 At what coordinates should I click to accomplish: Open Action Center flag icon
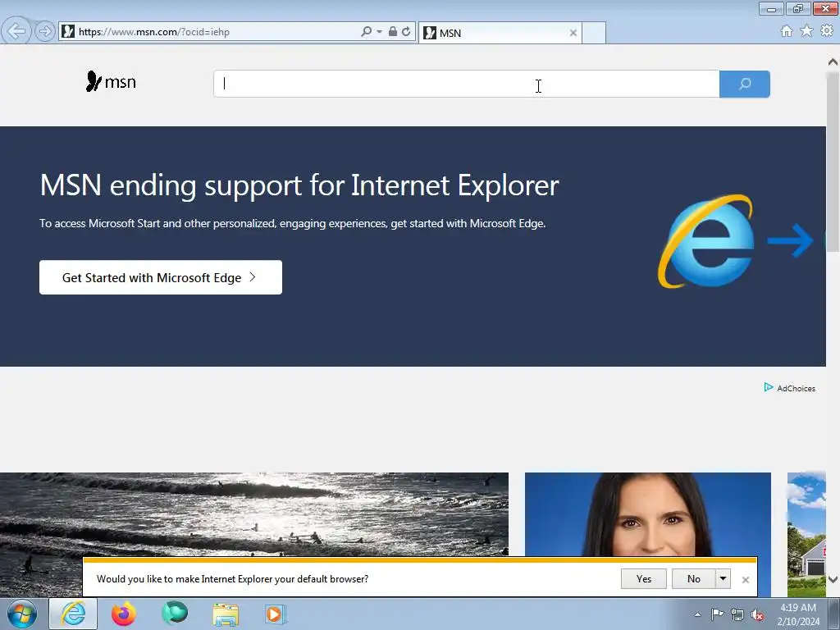(x=717, y=614)
